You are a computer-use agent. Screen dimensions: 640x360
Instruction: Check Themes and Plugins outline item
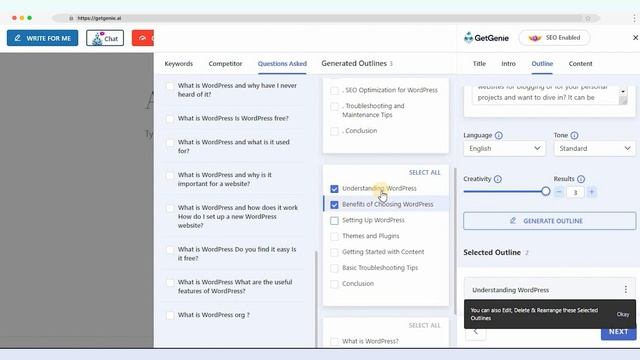pyautogui.click(x=334, y=236)
